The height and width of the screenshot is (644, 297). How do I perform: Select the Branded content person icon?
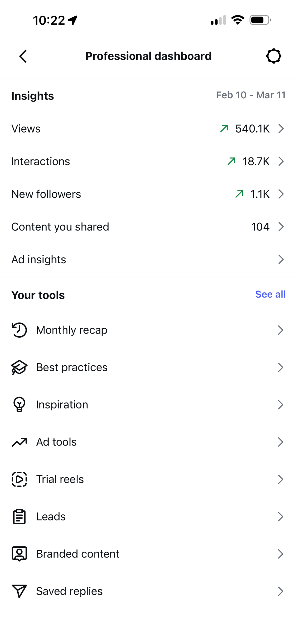(19, 553)
